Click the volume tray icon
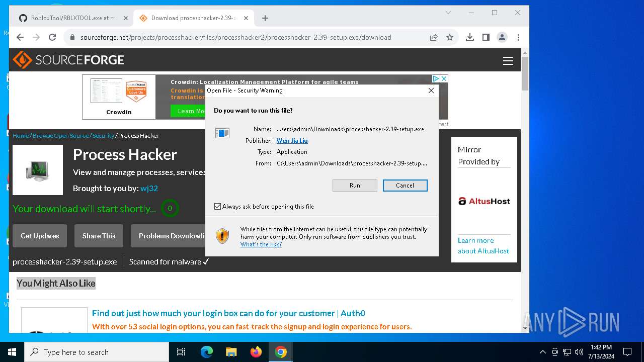644x362 pixels. point(579,352)
